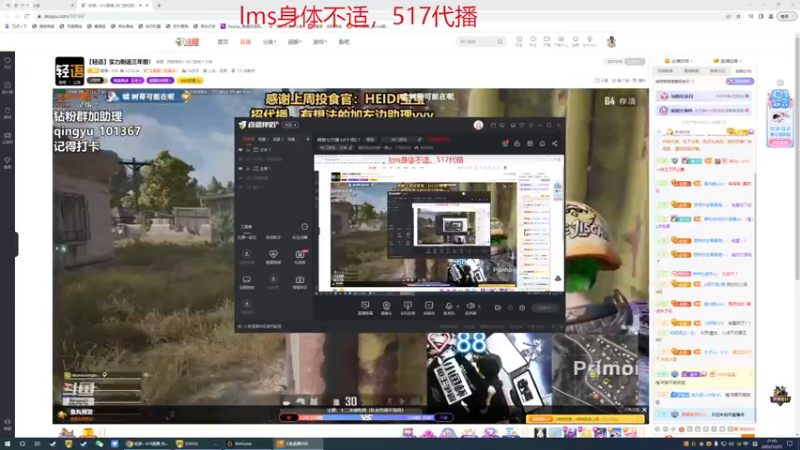Click floating promo banner on right edge

pos(780,118)
